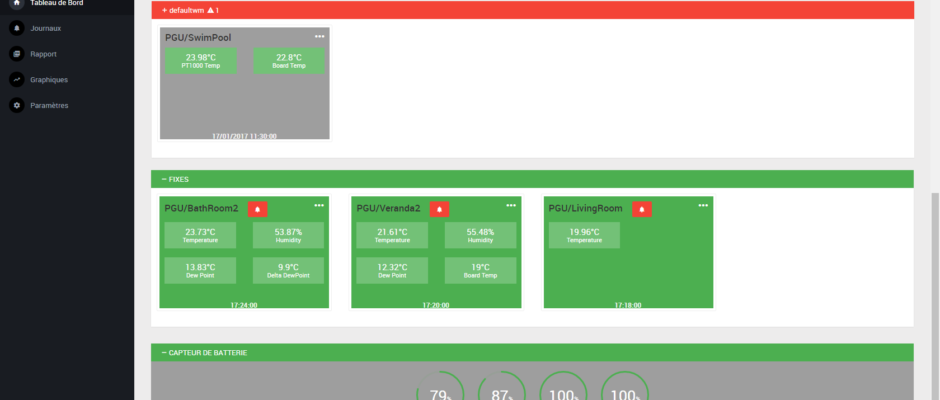Click the 17:18:00 timestamp on LivingRoom
The height and width of the screenshot is (400, 940).
click(628, 305)
